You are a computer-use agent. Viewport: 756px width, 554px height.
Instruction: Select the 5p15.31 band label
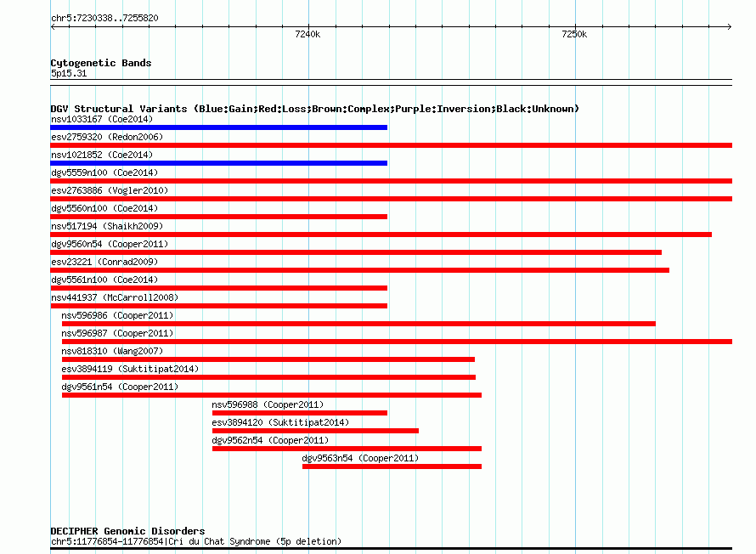[69, 73]
